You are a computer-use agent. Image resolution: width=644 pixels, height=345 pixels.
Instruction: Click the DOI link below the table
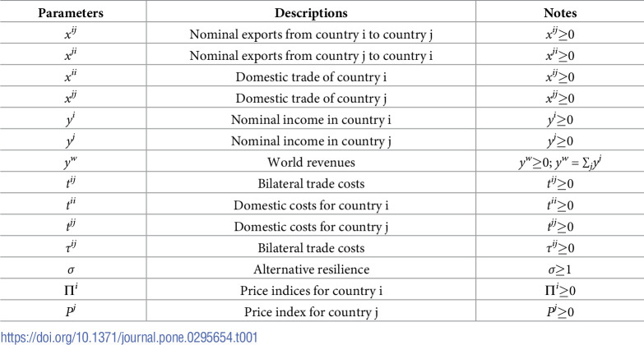tap(129, 338)
